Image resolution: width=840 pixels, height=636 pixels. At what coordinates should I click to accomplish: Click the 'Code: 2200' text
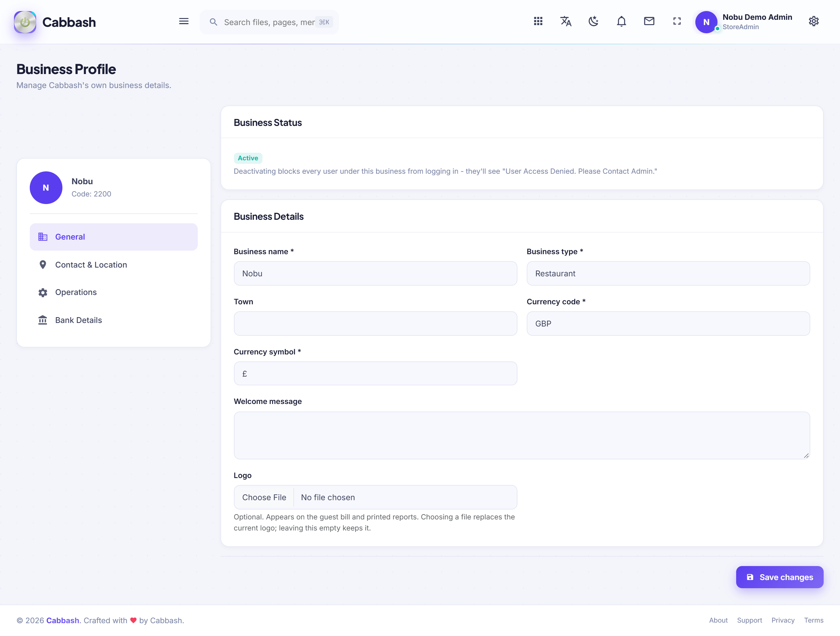point(91,194)
